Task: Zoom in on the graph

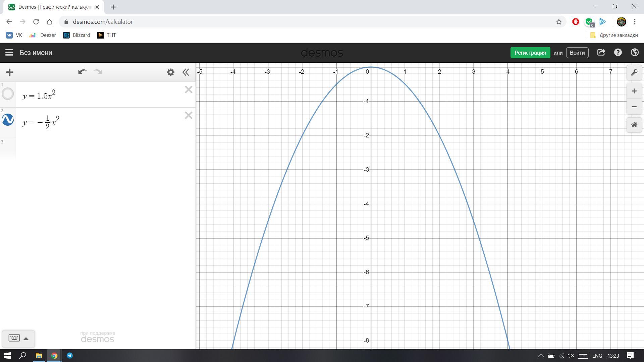Action: click(x=634, y=91)
